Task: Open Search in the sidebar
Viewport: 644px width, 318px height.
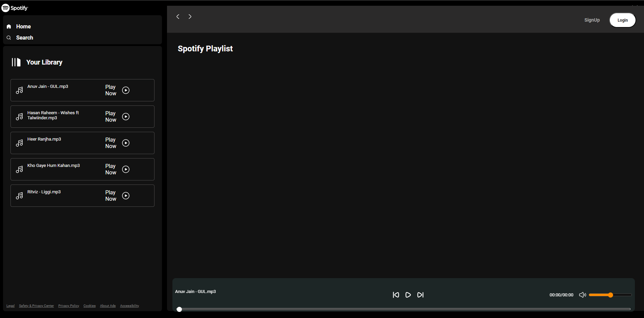Action: 24,38
